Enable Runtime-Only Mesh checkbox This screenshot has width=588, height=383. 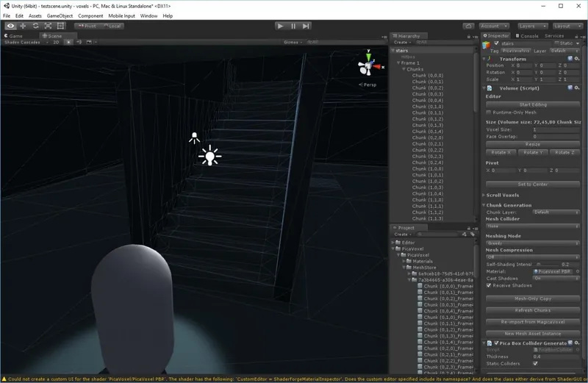click(489, 112)
